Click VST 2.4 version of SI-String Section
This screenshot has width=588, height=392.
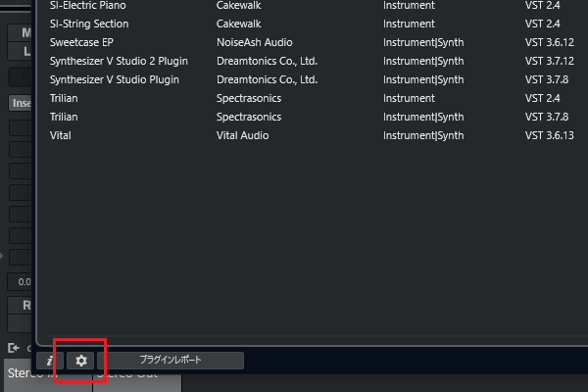(542, 24)
